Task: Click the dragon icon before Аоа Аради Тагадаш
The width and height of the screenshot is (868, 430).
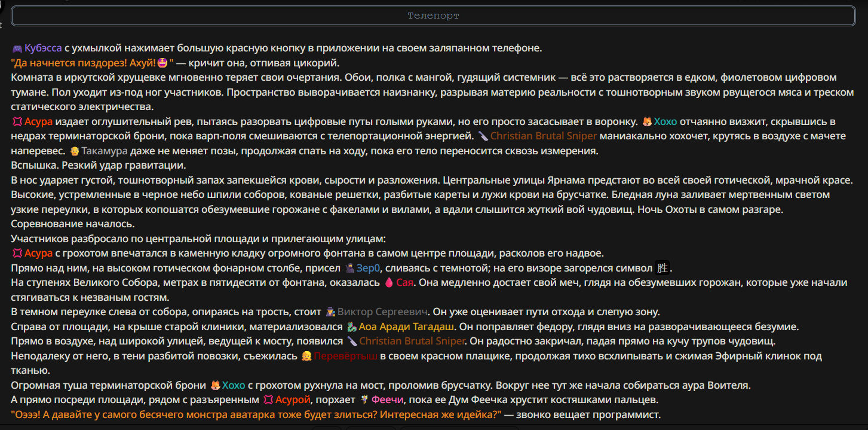Action: pyautogui.click(x=352, y=327)
